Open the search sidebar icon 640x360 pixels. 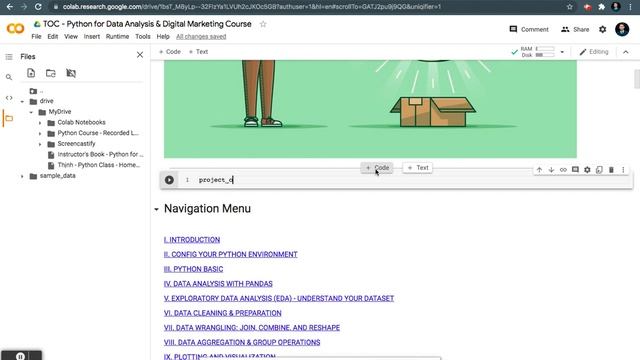click(9, 77)
